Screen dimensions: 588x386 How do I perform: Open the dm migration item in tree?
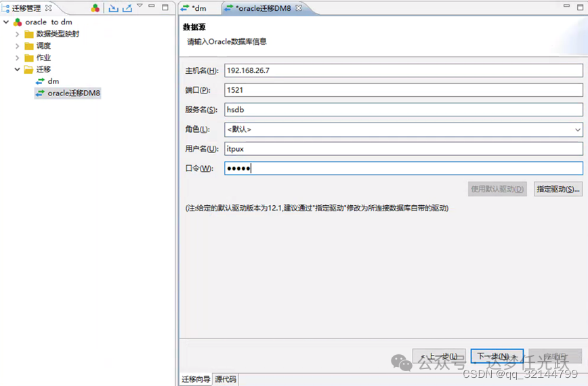(x=54, y=81)
